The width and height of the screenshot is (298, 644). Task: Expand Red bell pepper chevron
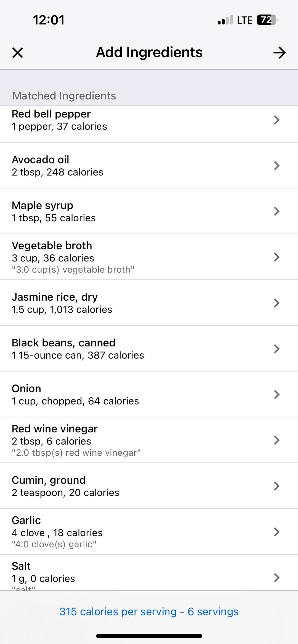click(276, 120)
